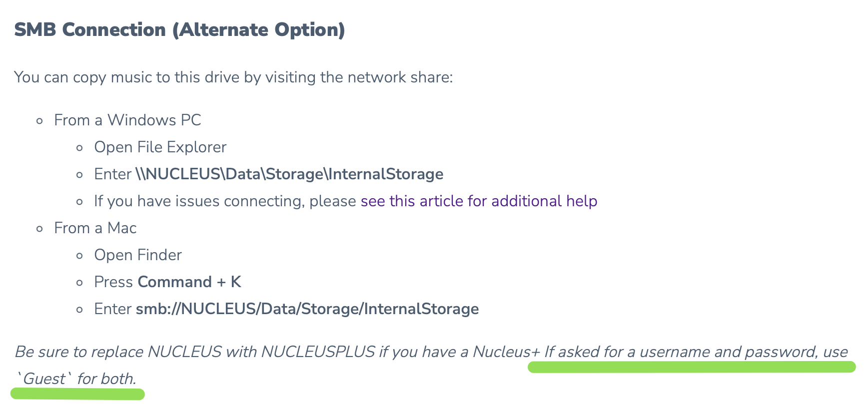Click the 'Open Finder' step text
Viewport: 868px width, 404px height.
(137, 255)
